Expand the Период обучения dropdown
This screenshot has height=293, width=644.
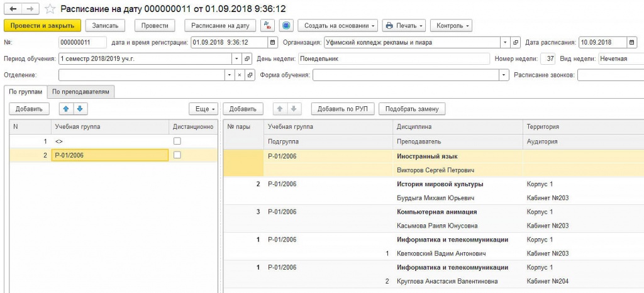[237, 58]
